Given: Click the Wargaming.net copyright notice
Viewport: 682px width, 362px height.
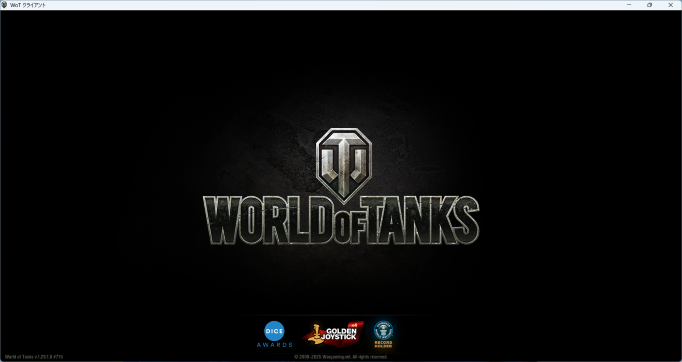Looking at the screenshot, I should point(341,357).
